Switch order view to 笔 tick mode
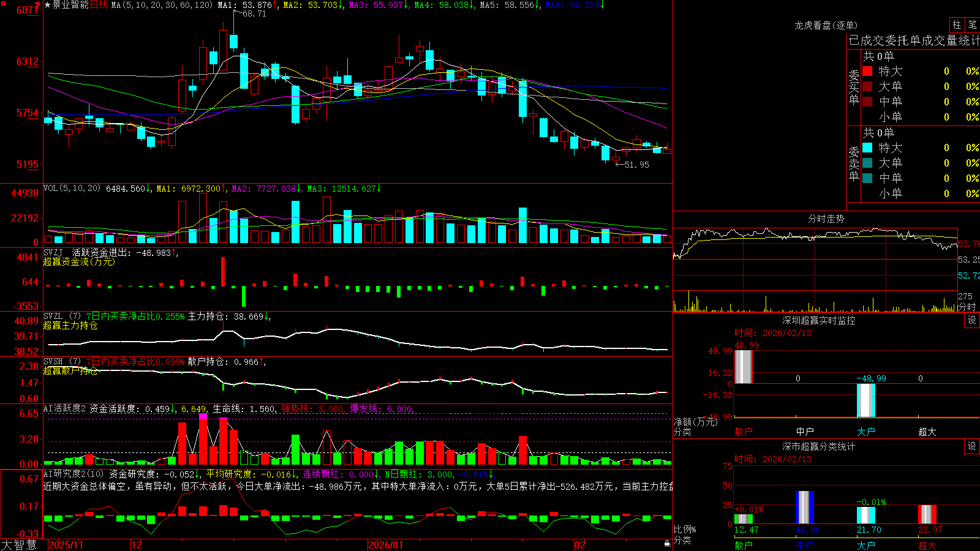This screenshot has height=551, width=980. tap(972, 25)
